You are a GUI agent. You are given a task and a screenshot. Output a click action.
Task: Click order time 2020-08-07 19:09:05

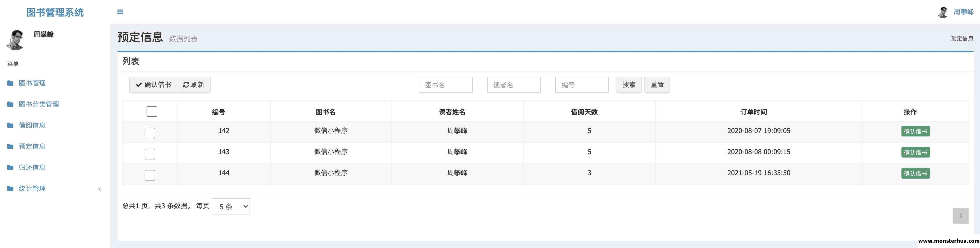coord(758,131)
